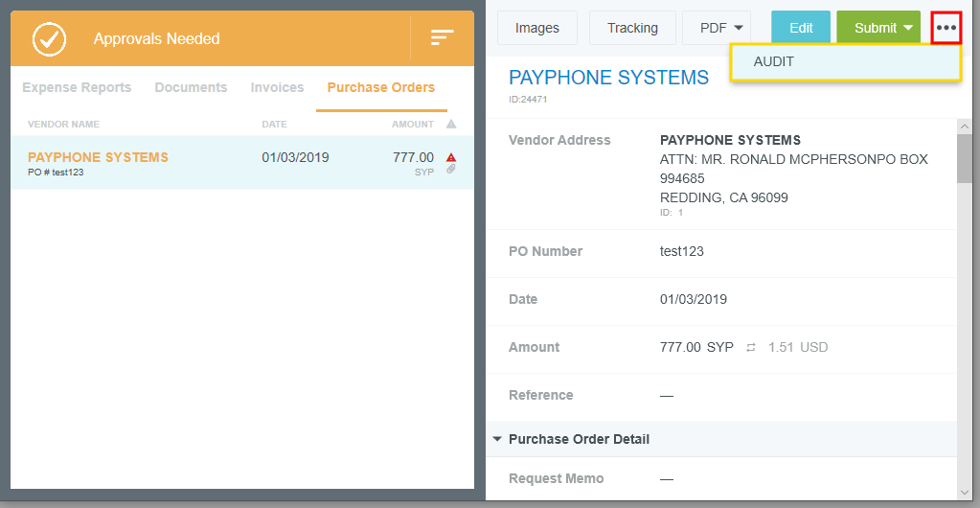Open the Images button
The image size is (980, 508).
click(x=537, y=28)
